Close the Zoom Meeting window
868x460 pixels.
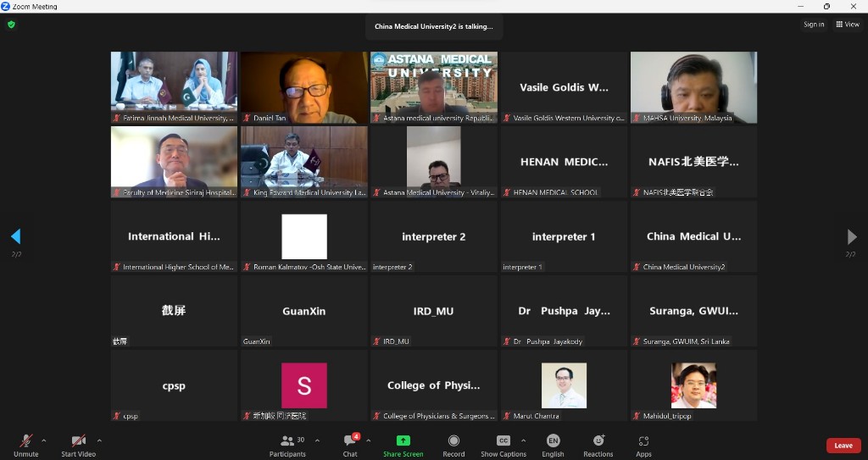pos(853,6)
